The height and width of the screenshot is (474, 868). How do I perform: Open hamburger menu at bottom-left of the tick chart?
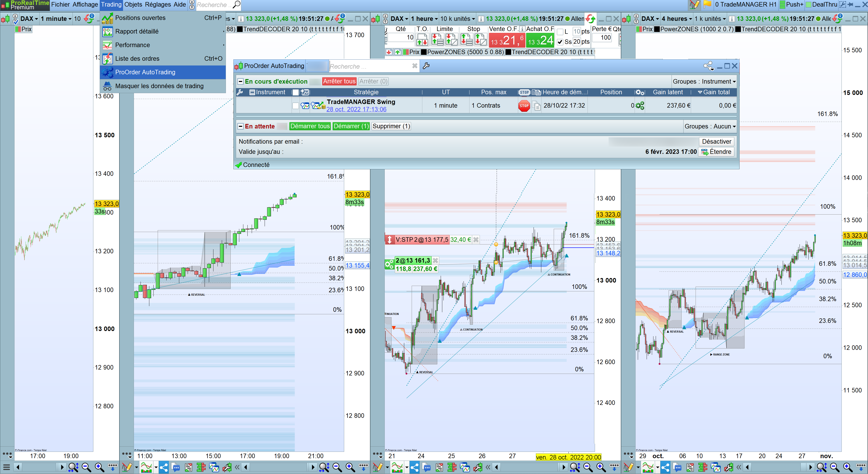tap(6, 467)
